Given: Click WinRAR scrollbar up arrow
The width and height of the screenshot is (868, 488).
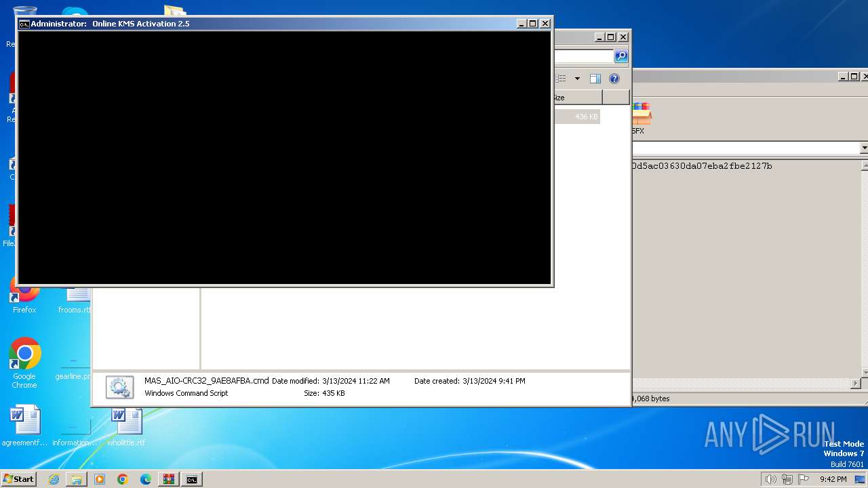Looking at the screenshot, I should point(865,166).
